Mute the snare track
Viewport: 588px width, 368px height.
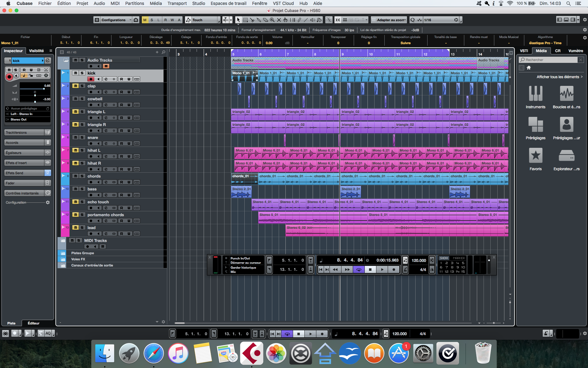tap(75, 137)
